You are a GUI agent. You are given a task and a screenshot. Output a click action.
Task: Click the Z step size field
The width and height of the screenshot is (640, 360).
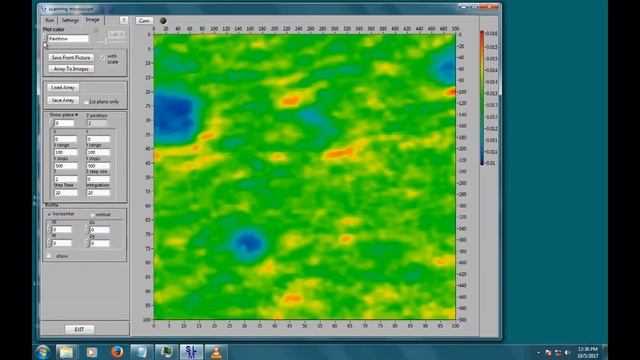(x=98, y=179)
